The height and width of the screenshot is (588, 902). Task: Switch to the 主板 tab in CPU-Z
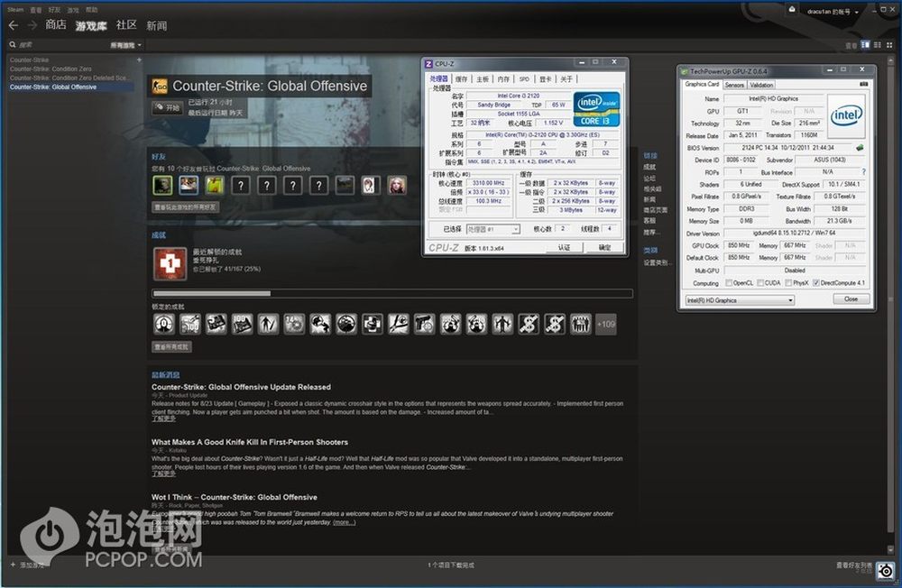pyautogui.click(x=483, y=78)
